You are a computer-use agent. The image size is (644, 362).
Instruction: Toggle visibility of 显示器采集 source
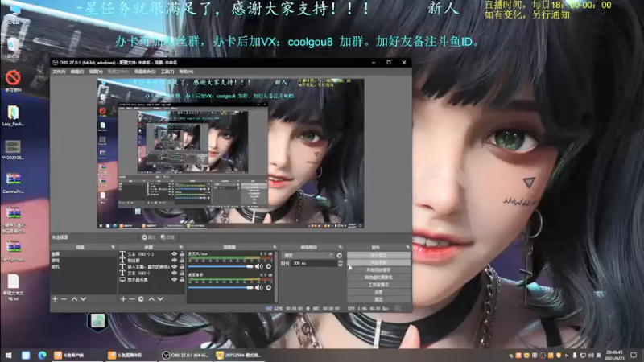174,279
